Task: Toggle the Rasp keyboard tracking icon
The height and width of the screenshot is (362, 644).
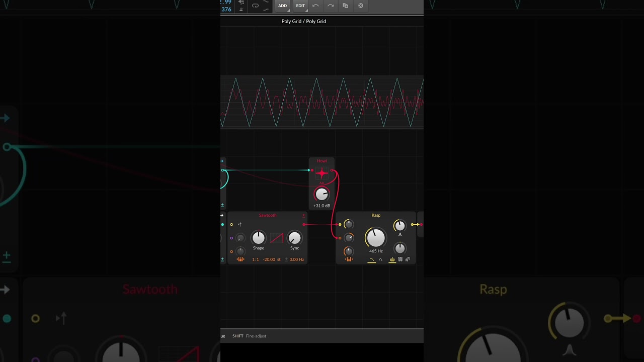Action: [x=349, y=259]
